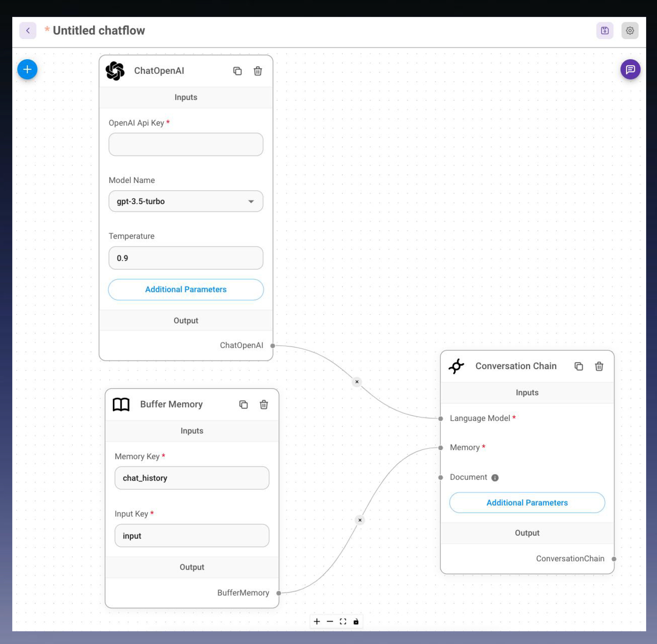The width and height of the screenshot is (657, 644).
Task: Click the blue add nodes plus button
Action: (x=27, y=69)
